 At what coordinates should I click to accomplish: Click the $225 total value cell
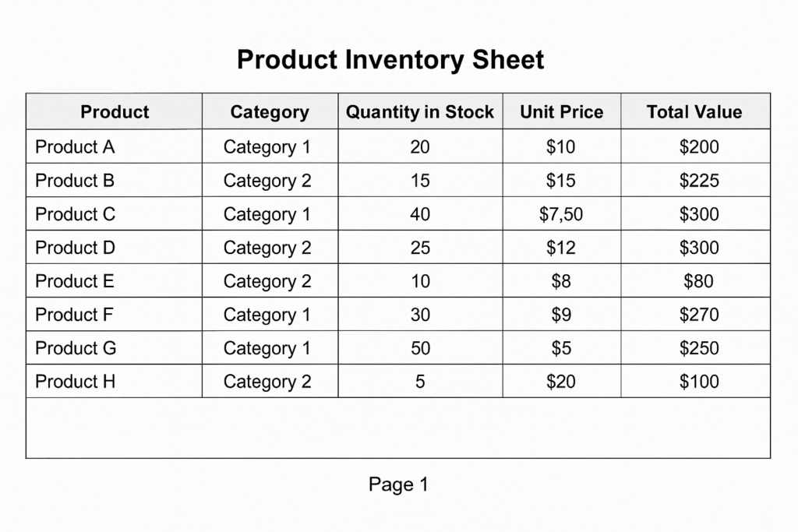coord(694,180)
